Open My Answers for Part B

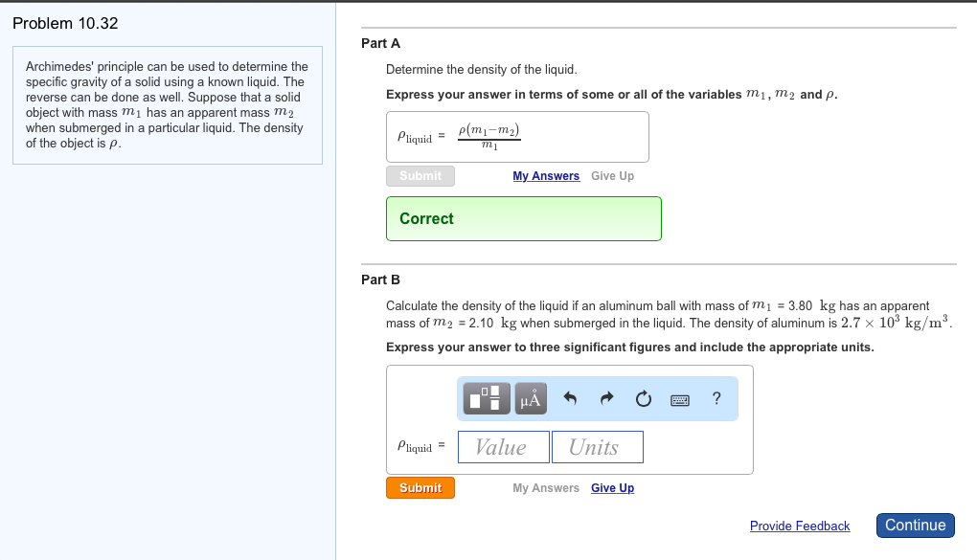(545, 487)
